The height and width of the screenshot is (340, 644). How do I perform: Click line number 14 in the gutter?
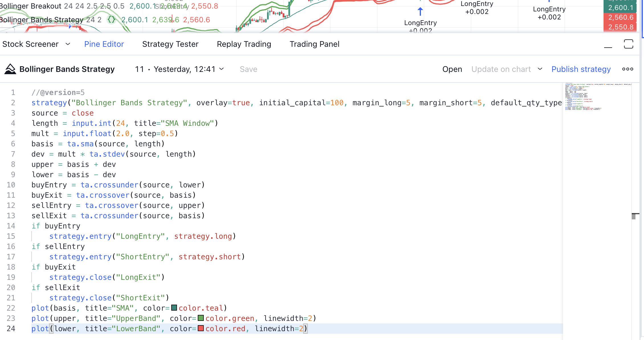pos(11,226)
